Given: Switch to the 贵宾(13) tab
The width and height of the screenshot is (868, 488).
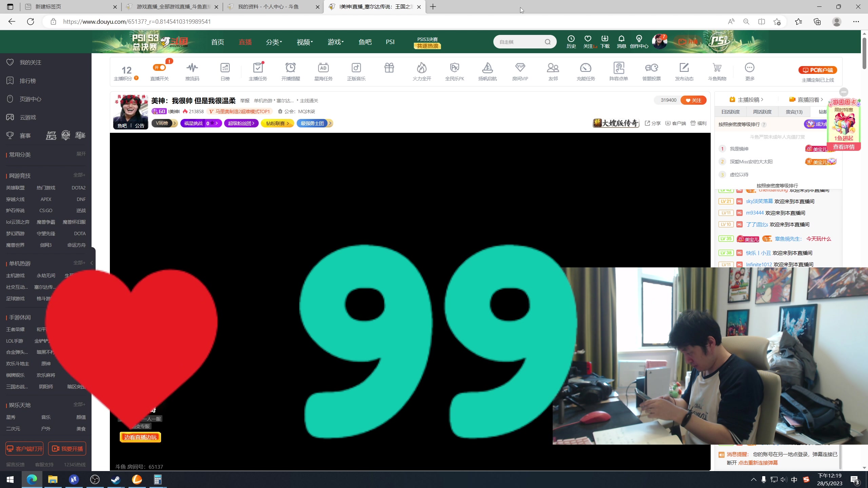Looking at the screenshot, I should click(794, 112).
